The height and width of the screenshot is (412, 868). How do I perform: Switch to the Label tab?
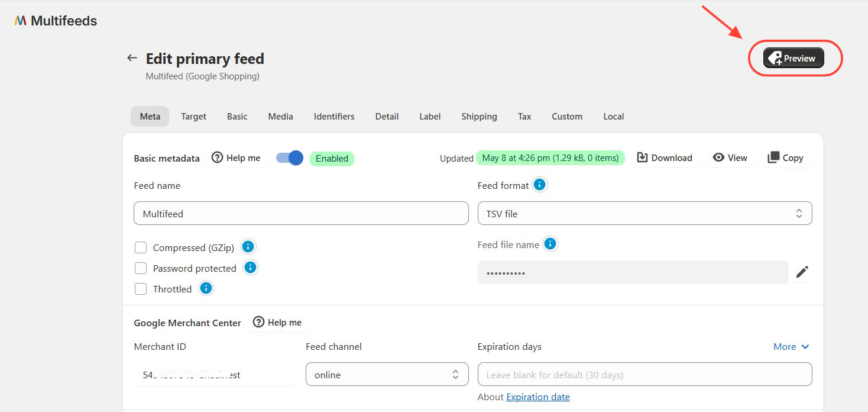(x=430, y=117)
